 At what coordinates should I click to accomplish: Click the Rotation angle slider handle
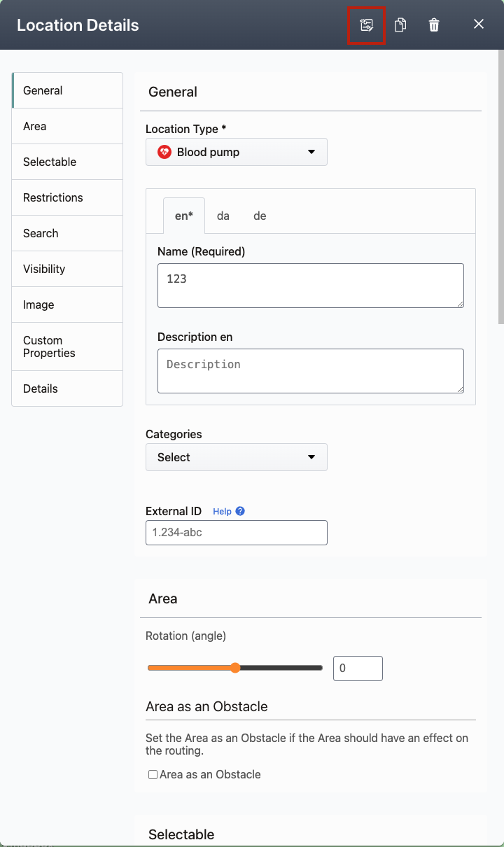click(235, 668)
